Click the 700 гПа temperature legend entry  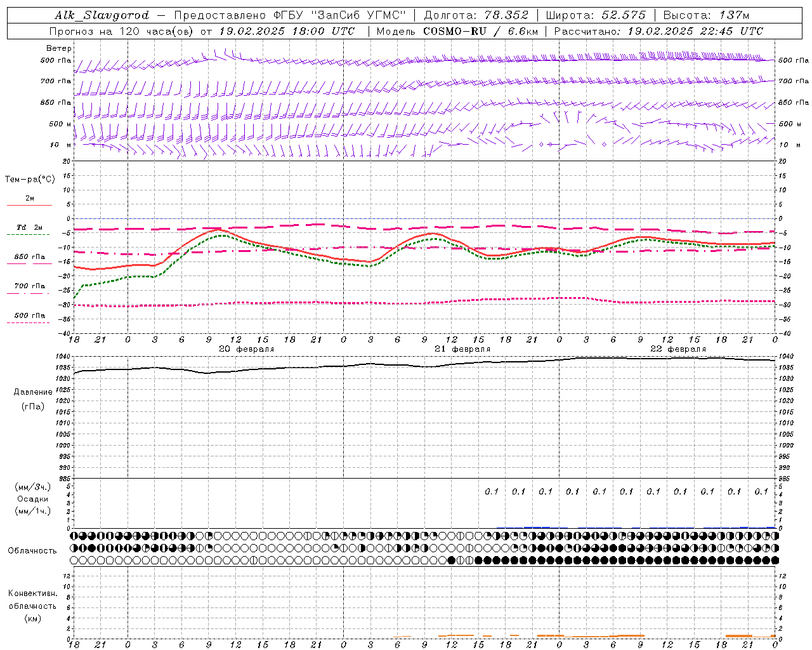pyautogui.click(x=30, y=286)
